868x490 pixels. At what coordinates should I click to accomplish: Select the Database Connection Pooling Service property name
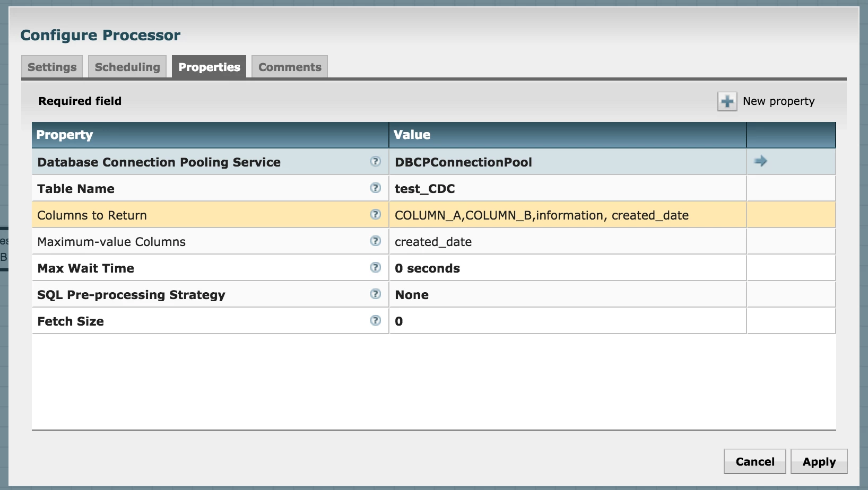(x=159, y=162)
